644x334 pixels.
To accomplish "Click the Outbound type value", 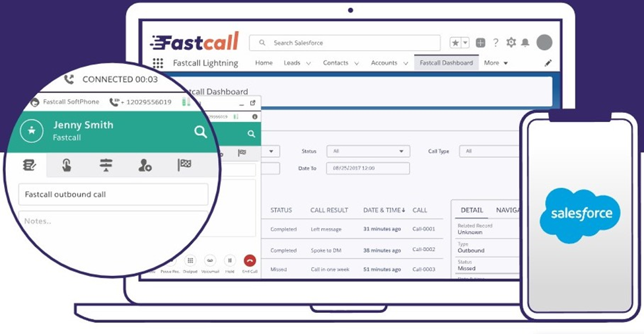I will (x=471, y=250).
